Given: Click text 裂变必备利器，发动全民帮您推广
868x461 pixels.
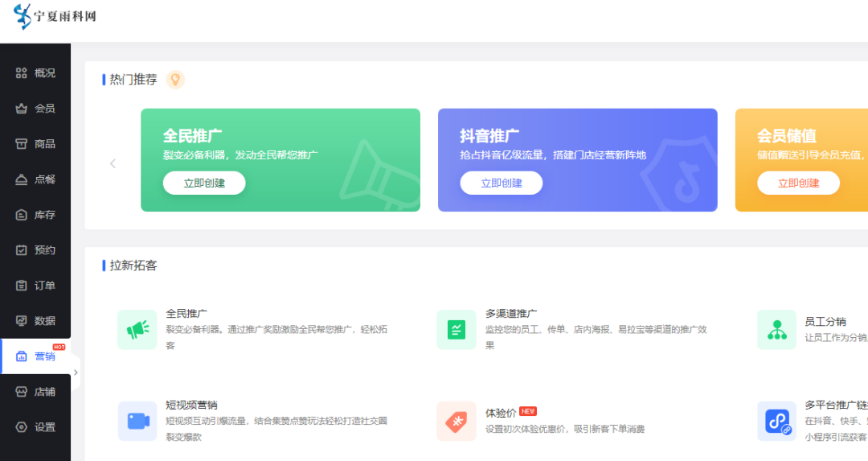Looking at the screenshot, I should 240,155.
